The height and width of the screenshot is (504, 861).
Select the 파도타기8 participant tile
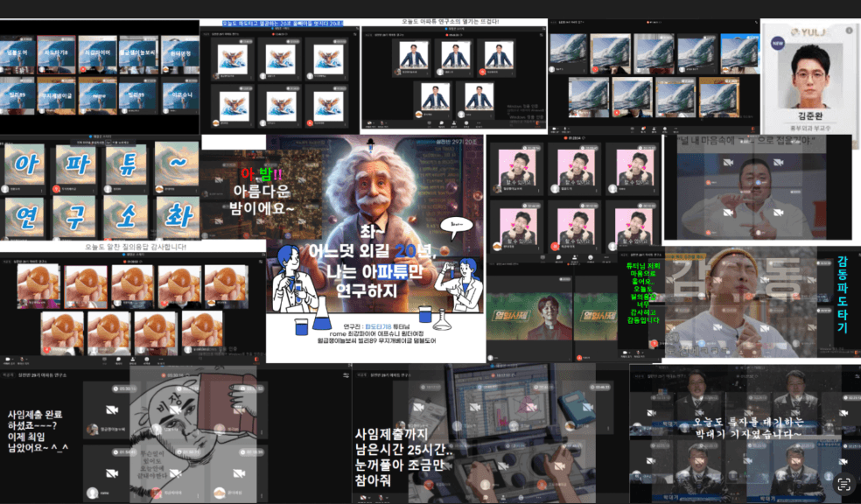pos(56,55)
